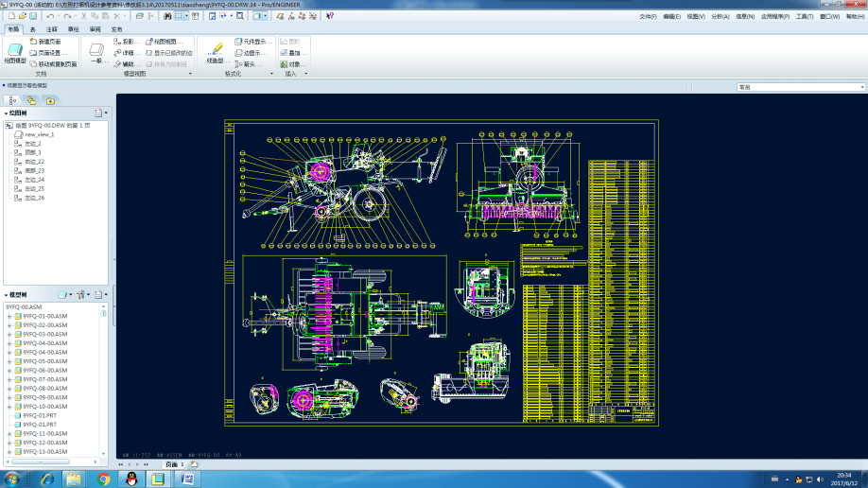868x488 pixels.
Task: Switch to the 注释 ribbon tab
Action: pos(51,29)
